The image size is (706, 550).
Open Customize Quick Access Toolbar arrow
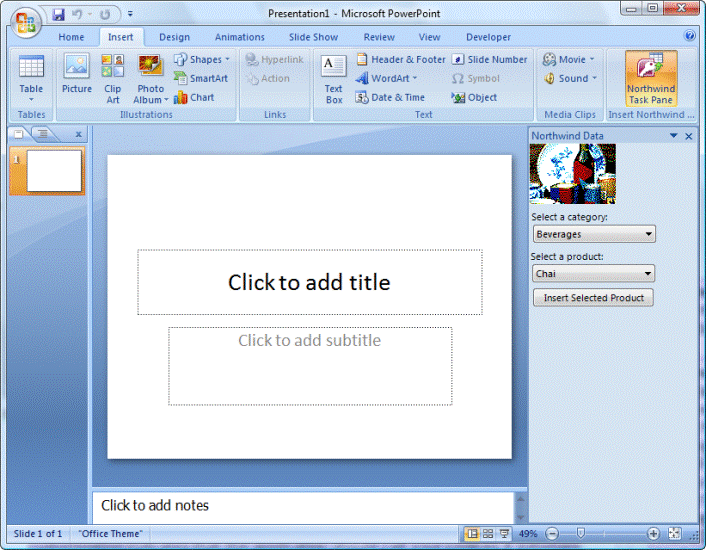pos(130,14)
